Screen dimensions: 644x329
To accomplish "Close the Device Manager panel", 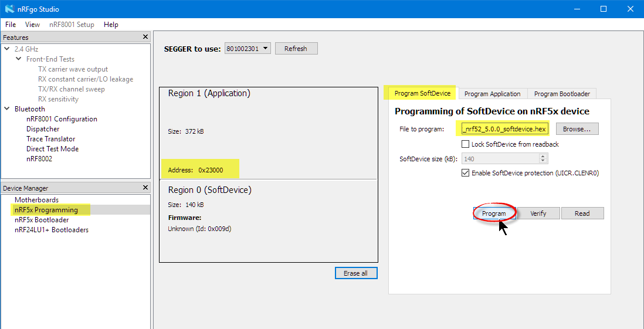I will pyautogui.click(x=145, y=188).
